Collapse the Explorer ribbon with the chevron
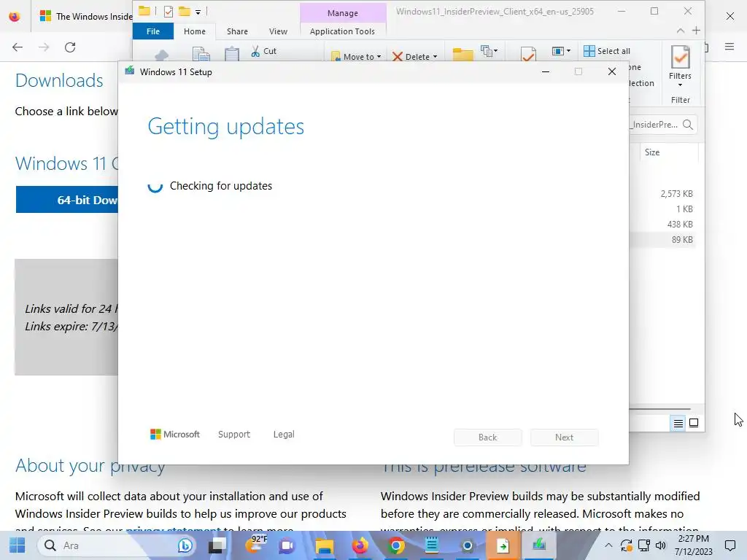Screen dimensions: 747x560 [681, 31]
